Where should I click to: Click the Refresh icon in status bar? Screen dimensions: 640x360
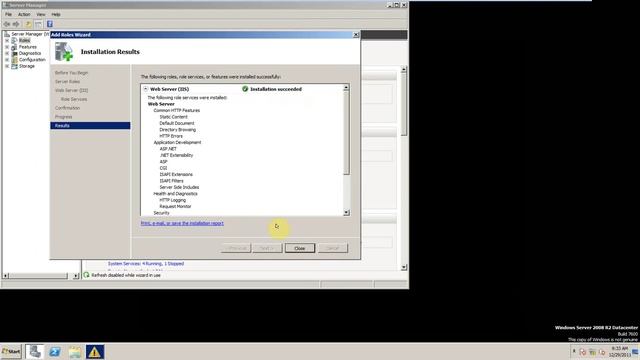click(x=87, y=275)
